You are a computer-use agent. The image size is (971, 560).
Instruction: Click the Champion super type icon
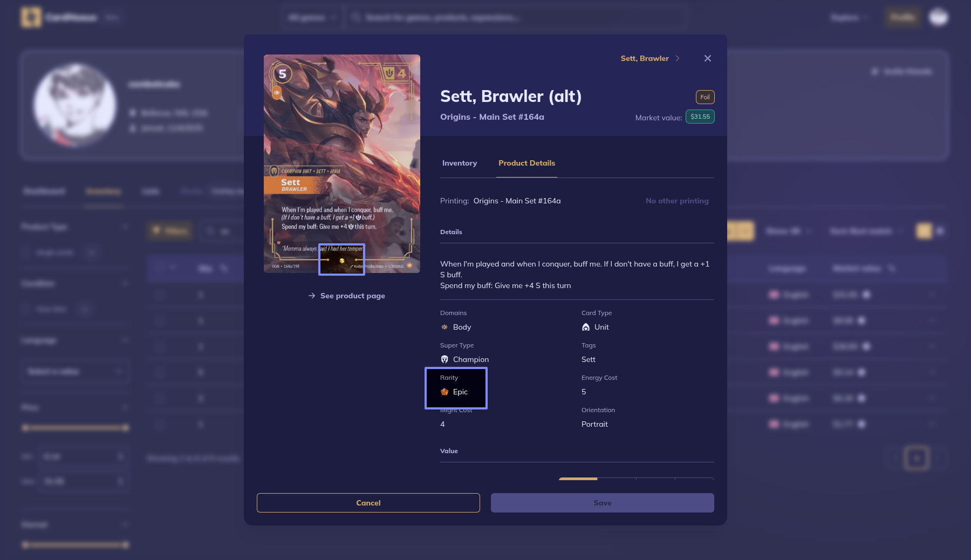tap(445, 359)
